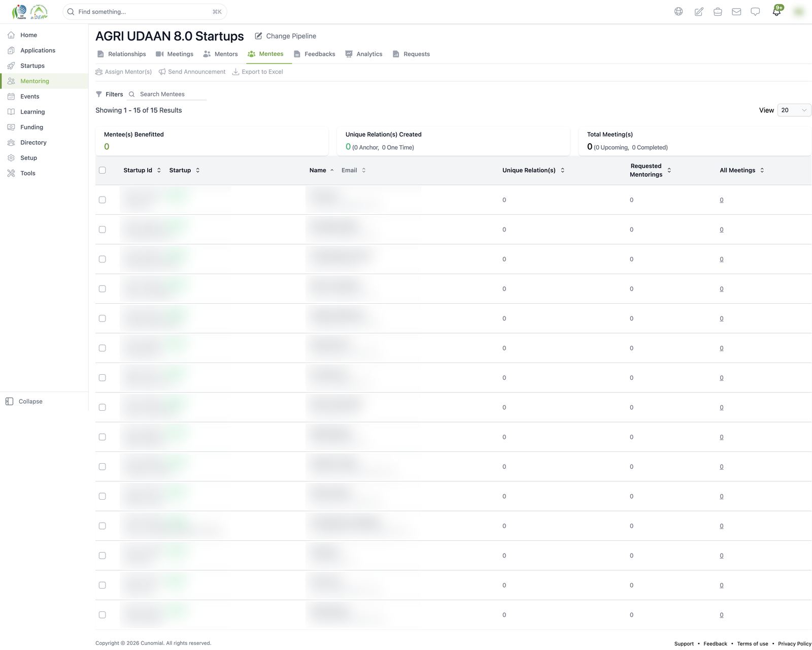Check the third mentee row checkbox
812x650 pixels.
tap(102, 259)
